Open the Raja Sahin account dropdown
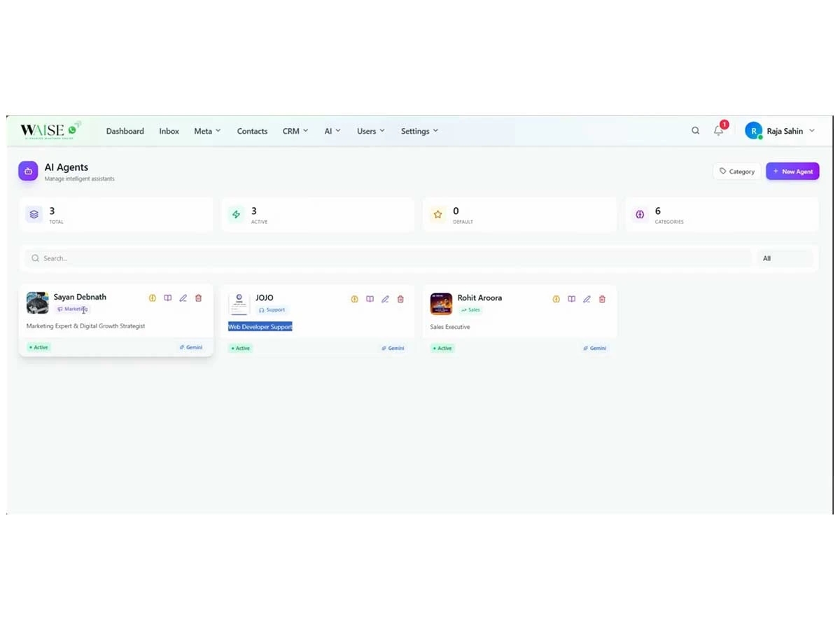The width and height of the screenshot is (840, 630). (780, 131)
